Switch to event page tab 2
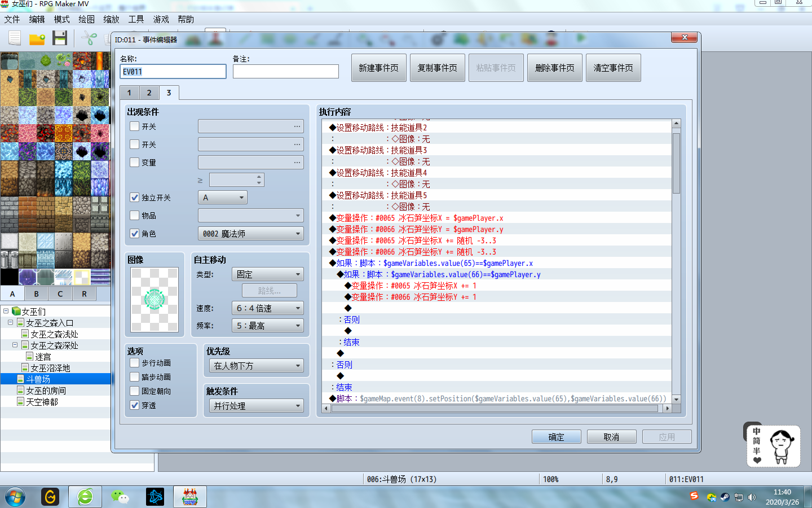This screenshot has height=508, width=812. 149,93
